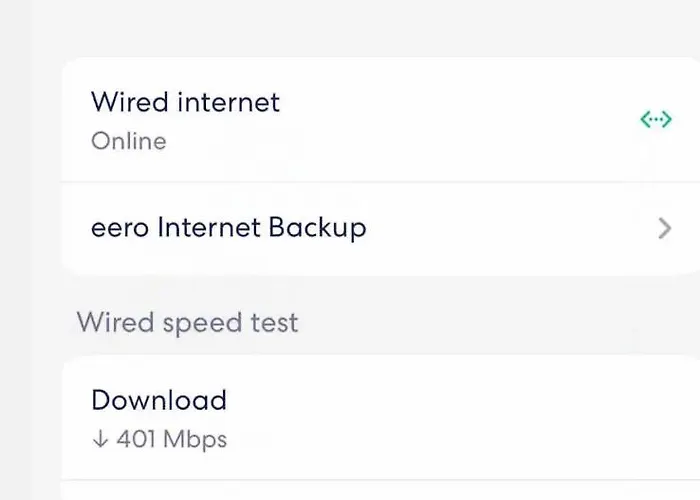Click the word Backup in eero row

pos(317,228)
